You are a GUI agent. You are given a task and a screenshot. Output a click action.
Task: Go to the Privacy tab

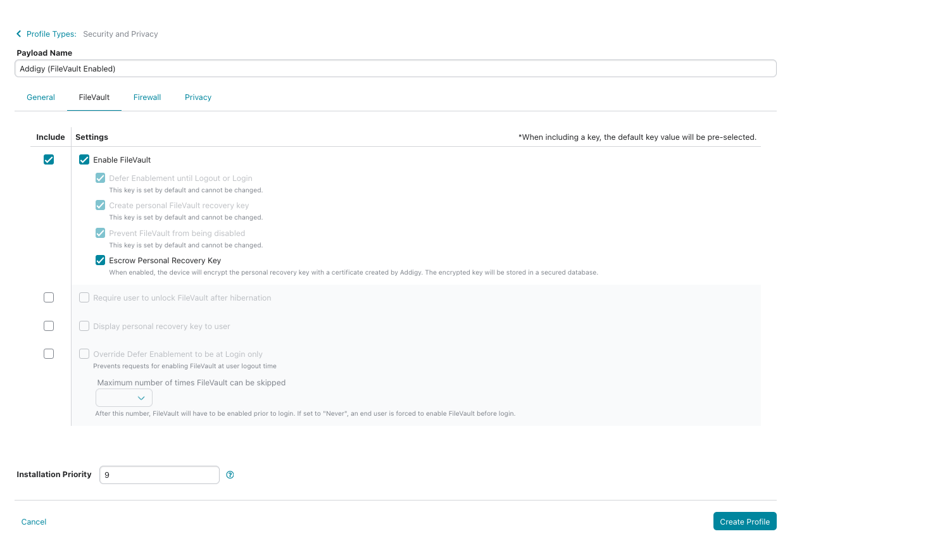(x=198, y=97)
